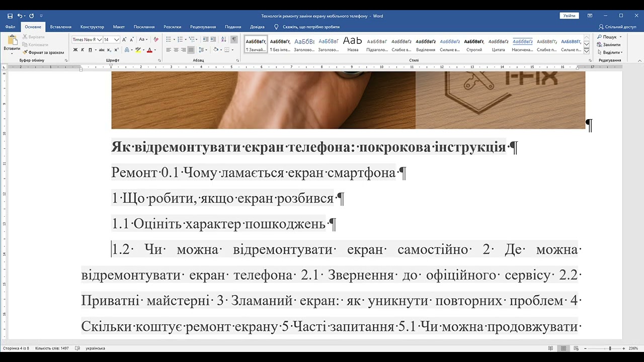Decrease the font size with the shrink icon
644x362 pixels.
(132, 39)
